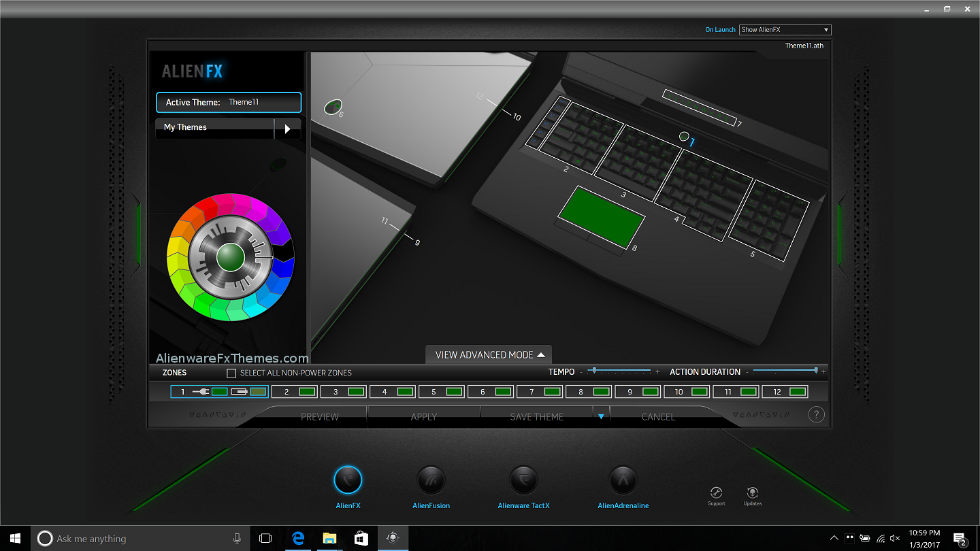Select keyboard zone 4 on the laptop image

(x=703, y=195)
